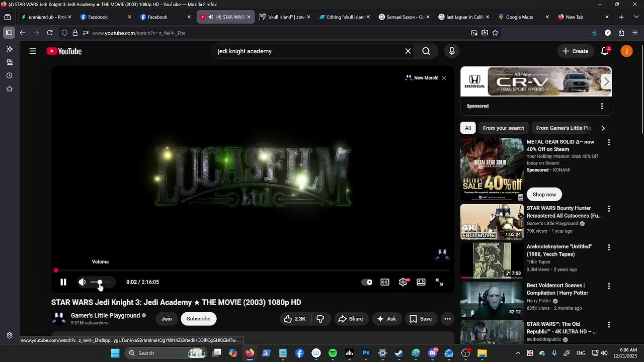Open the notifications bell

point(605,51)
